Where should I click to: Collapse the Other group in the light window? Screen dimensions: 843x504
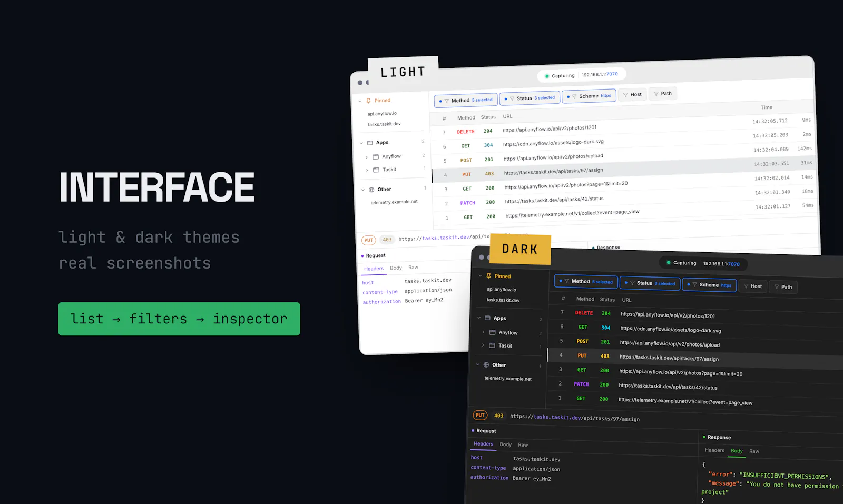pos(363,190)
